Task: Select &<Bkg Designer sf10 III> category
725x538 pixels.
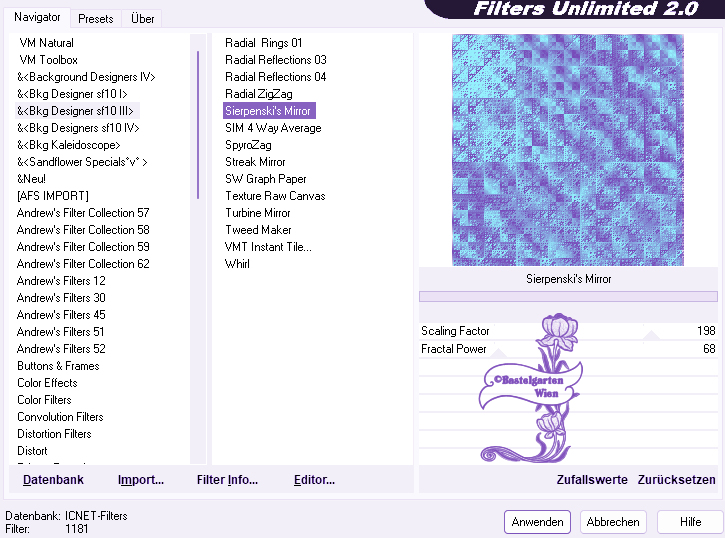Action: 75,111
